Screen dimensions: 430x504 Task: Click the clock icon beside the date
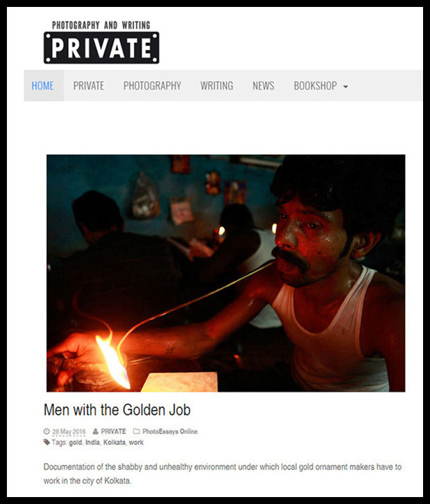click(x=47, y=431)
